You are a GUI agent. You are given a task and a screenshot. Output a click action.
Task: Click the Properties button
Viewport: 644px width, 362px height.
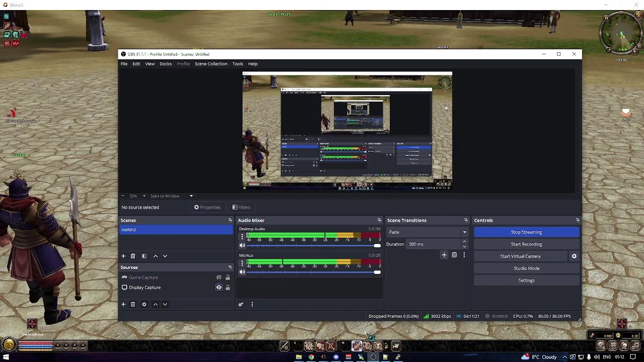[207, 207]
